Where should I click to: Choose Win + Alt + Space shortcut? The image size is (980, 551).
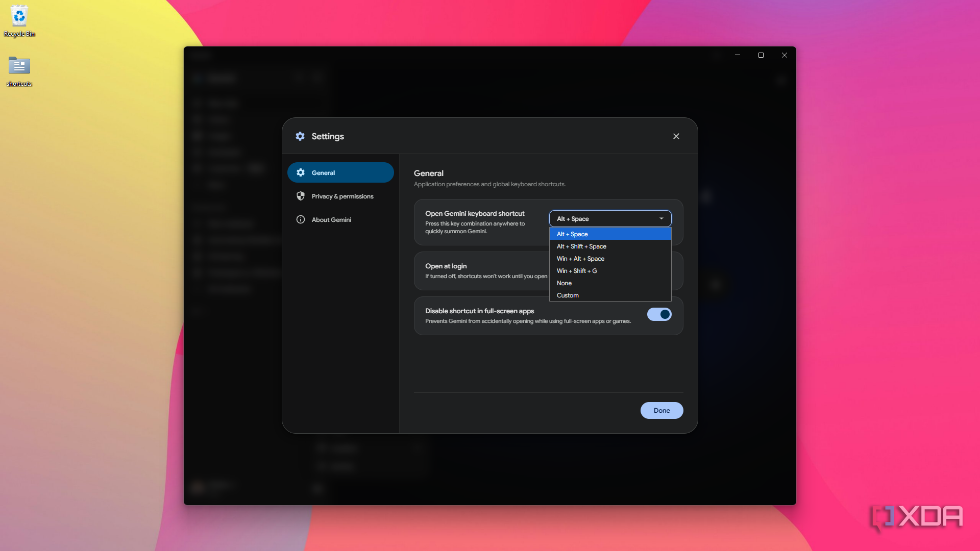coord(610,258)
